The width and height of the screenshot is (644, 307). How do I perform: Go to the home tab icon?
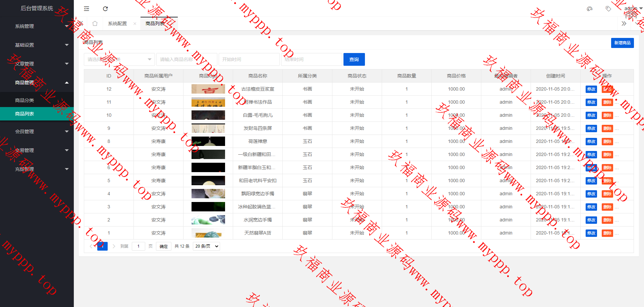click(x=95, y=23)
